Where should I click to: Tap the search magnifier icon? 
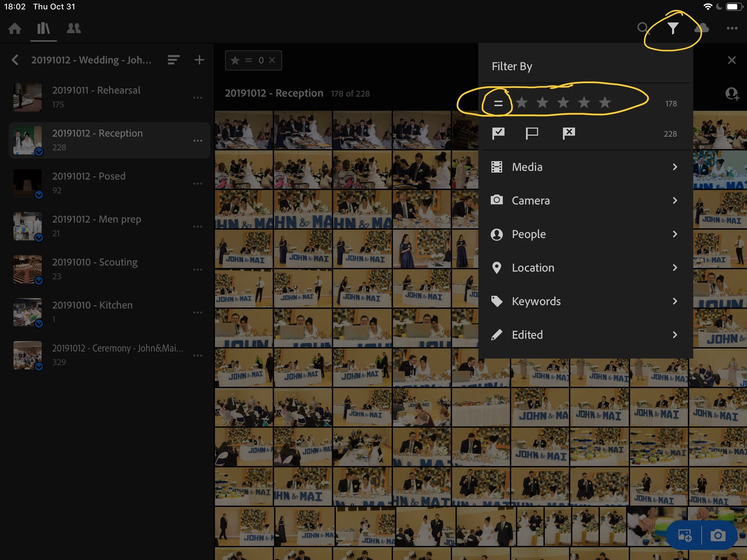[642, 28]
